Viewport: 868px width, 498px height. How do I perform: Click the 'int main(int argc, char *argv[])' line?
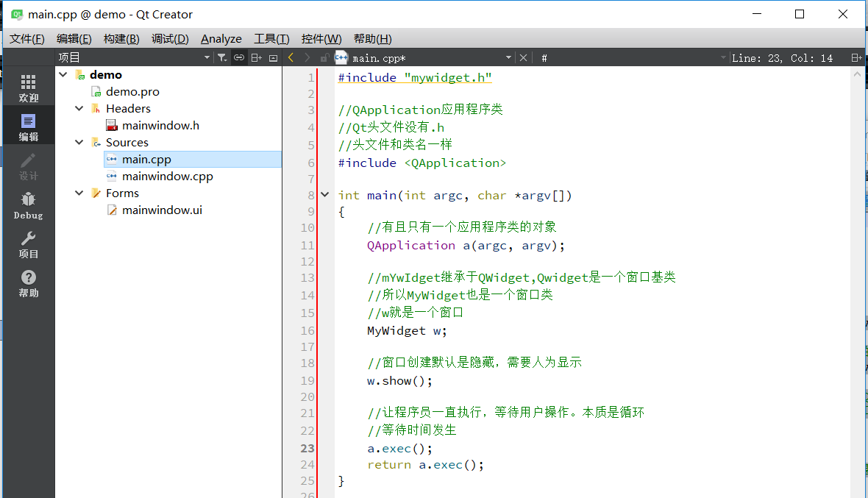click(x=455, y=196)
